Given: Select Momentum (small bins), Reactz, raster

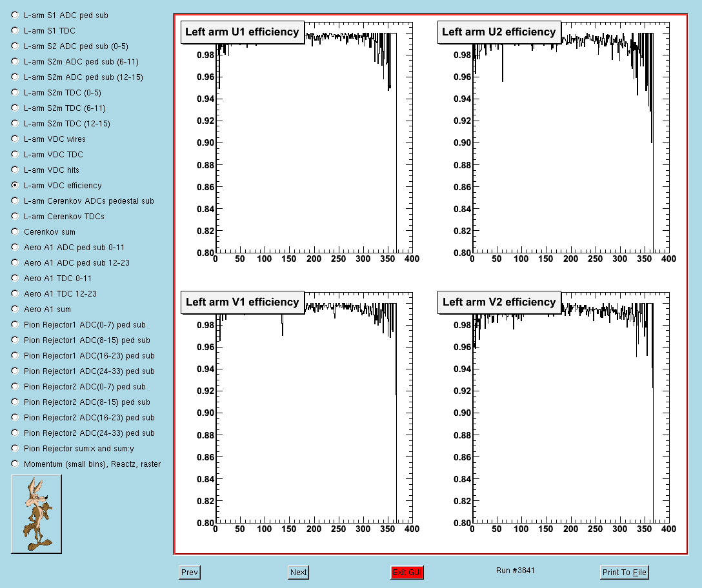Looking at the screenshot, I should (x=15, y=464).
